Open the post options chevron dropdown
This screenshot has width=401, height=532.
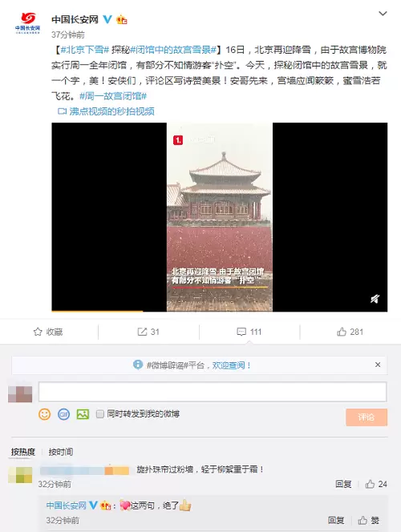(383, 14)
